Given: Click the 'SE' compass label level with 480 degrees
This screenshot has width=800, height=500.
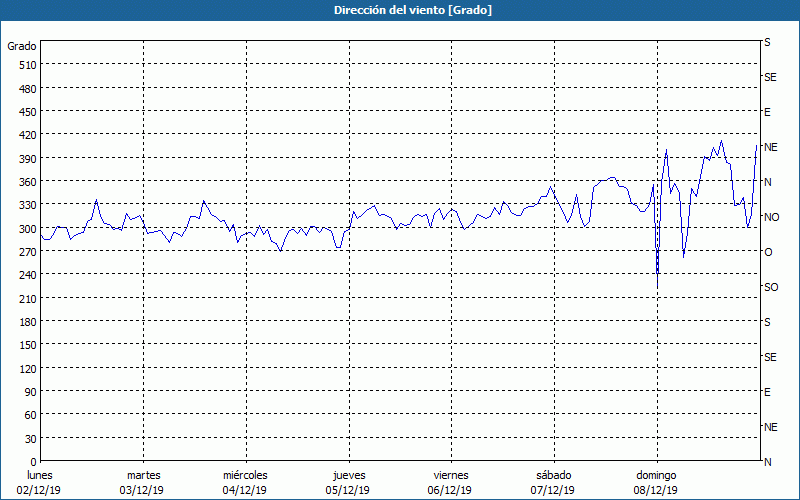Looking at the screenshot, I should tap(770, 77).
